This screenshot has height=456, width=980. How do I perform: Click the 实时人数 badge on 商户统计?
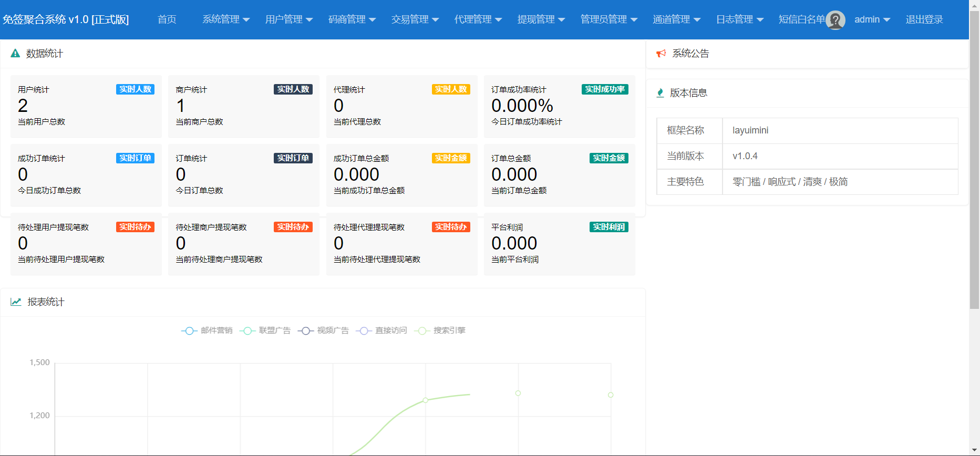click(293, 89)
